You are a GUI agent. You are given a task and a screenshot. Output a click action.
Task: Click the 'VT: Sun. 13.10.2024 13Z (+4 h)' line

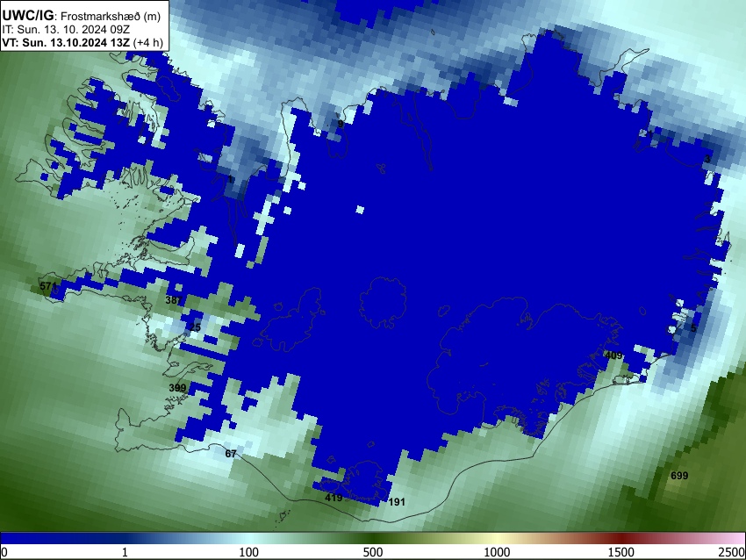(x=82, y=42)
